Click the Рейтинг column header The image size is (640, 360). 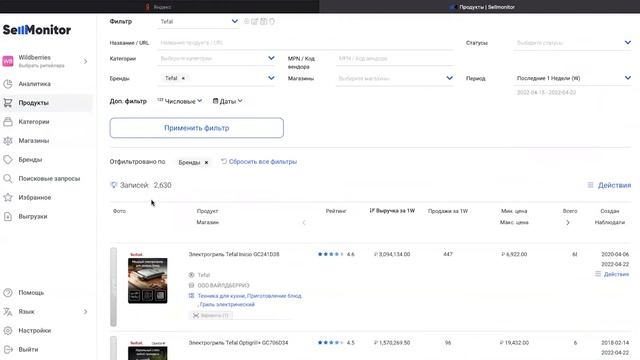336,211
